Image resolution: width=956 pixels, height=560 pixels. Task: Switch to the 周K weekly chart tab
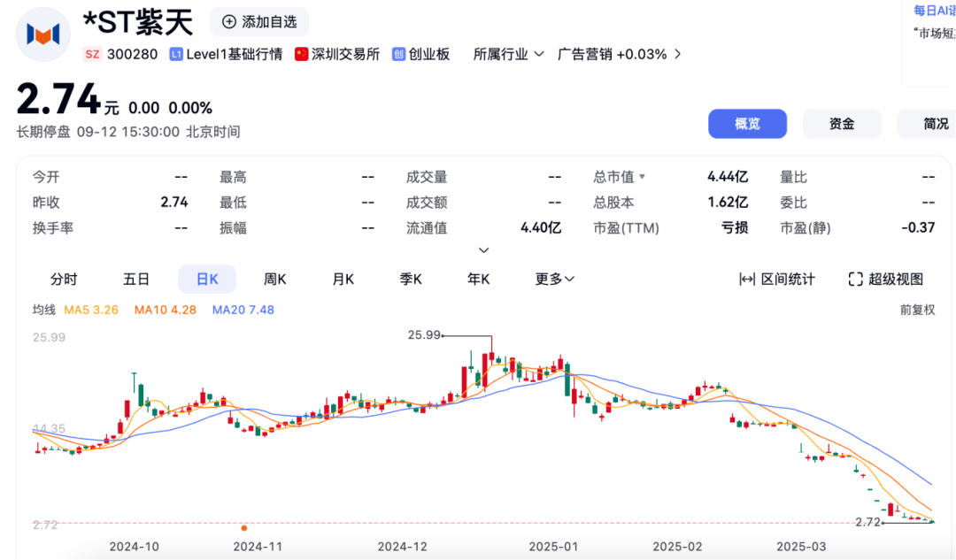tap(274, 279)
